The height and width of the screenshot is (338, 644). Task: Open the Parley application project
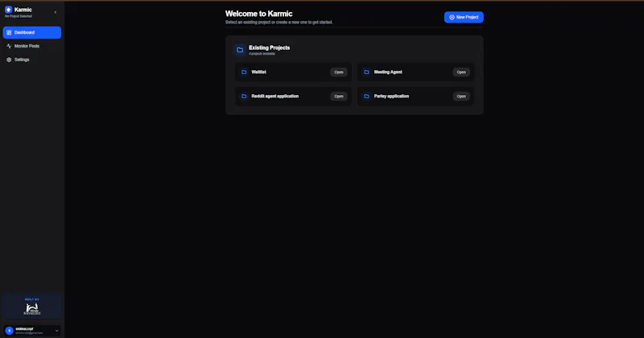click(x=461, y=96)
